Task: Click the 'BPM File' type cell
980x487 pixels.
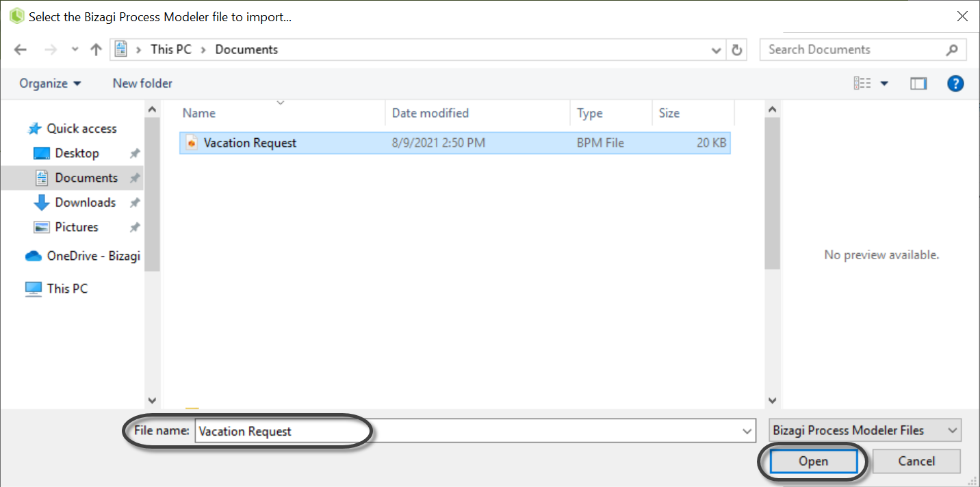Action: pyautogui.click(x=600, y=143)
